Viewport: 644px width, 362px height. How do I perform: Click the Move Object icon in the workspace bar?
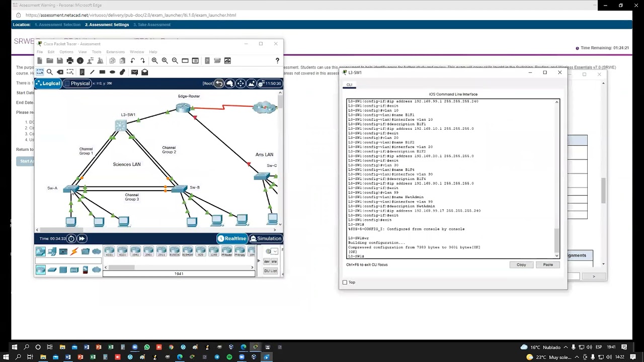coord(240,83)
